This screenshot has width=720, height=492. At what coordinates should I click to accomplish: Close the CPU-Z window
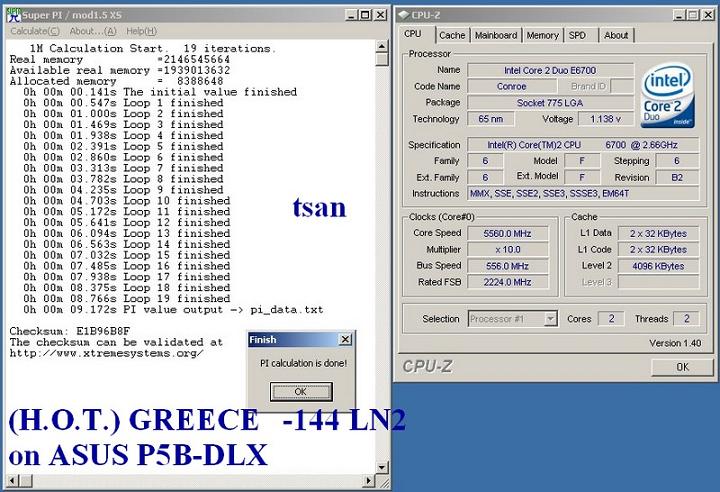click(x=709, y=15)
